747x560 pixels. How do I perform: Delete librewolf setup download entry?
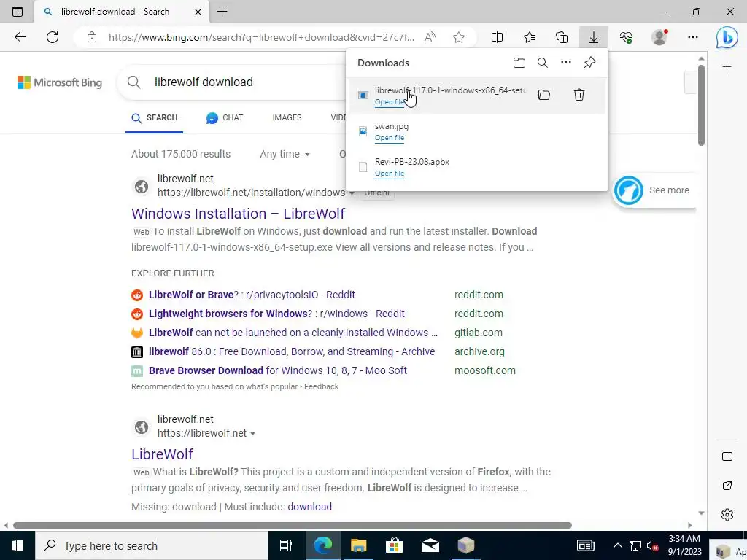[x=578, y=95]
